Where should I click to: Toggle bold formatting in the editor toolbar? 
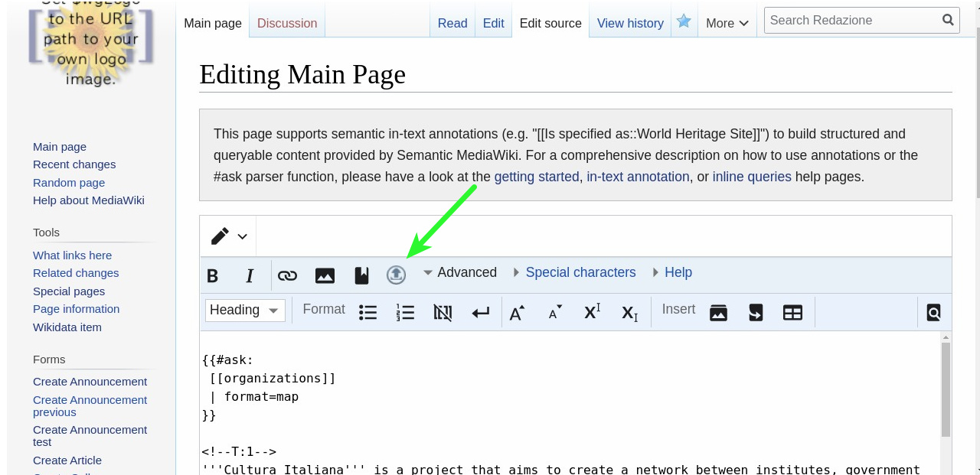213,275
